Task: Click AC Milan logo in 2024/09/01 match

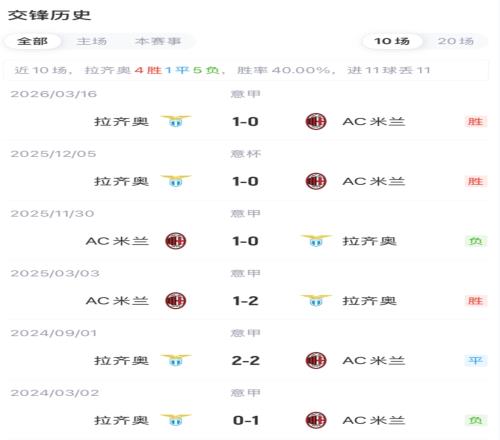Action: point(316,360)
